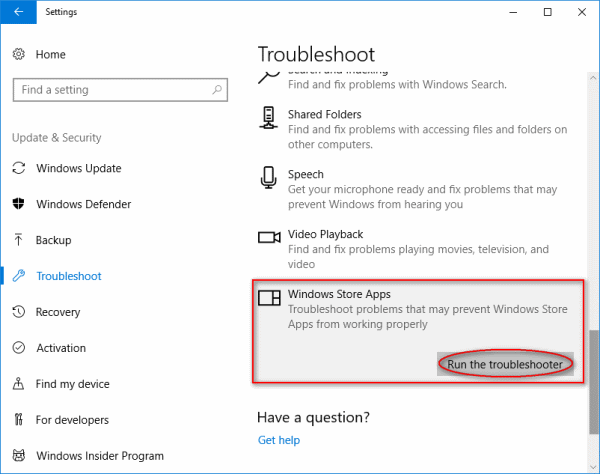This screenshot has width=600, height=474.
Task: Open Windows Update section
Action: coord(79,168)
